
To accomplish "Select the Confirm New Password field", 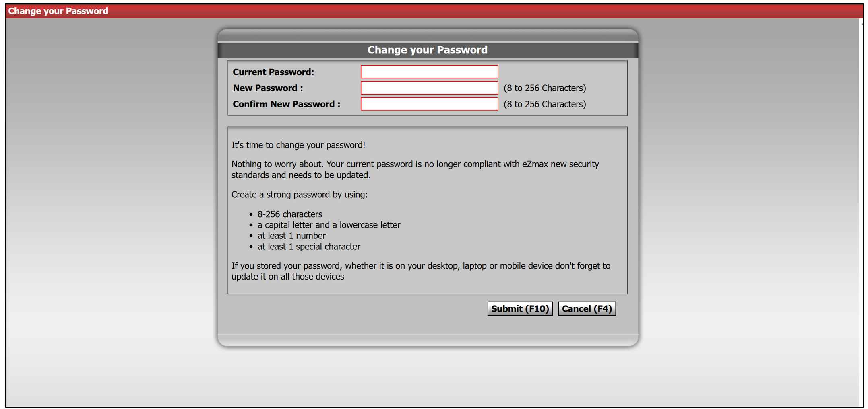I will 429,104.
